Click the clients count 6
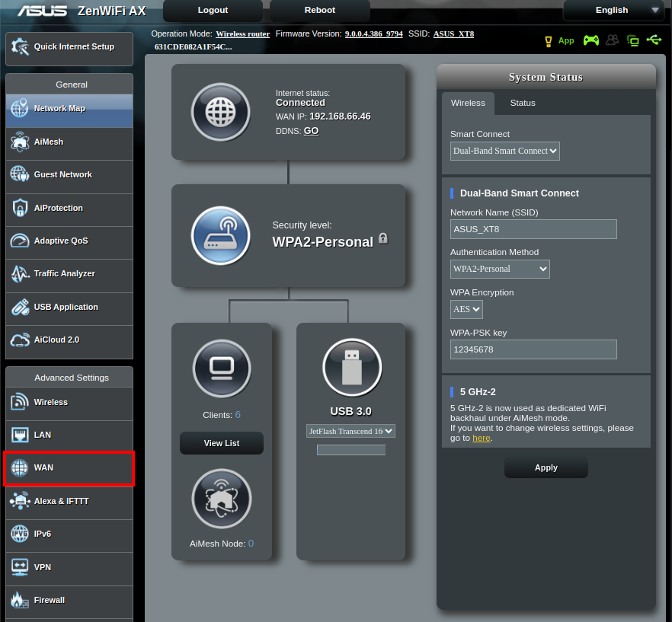 click(x=238, y=415)
